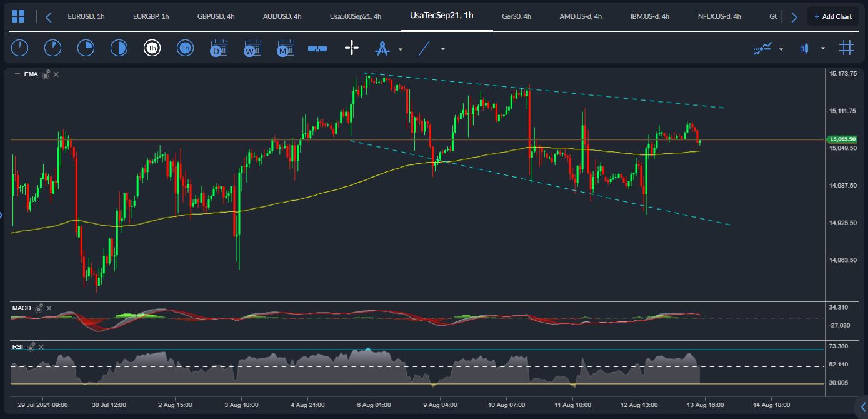The width and height of the screenshot is (868, 419).
Task: Select the first pie-clock timeframe icon
Action: (20, 48)
